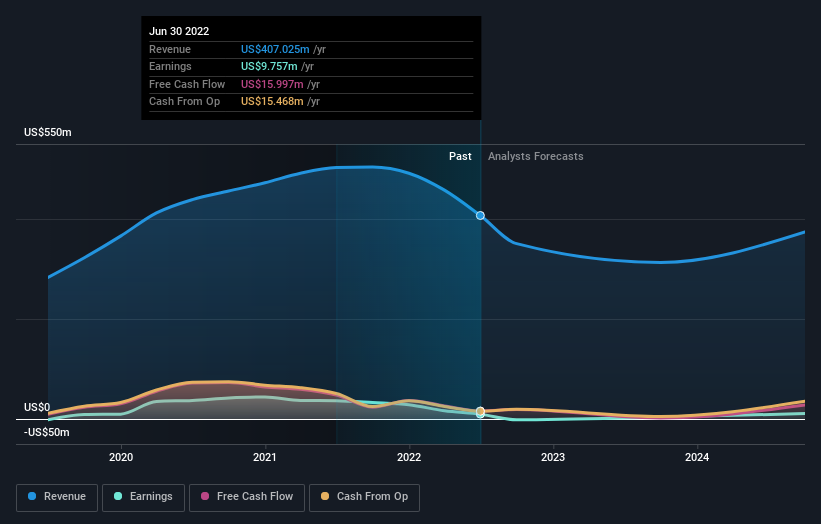Click the US$0 axis label
The width and height of the screenshot is (821, 524).
point(37,407)
